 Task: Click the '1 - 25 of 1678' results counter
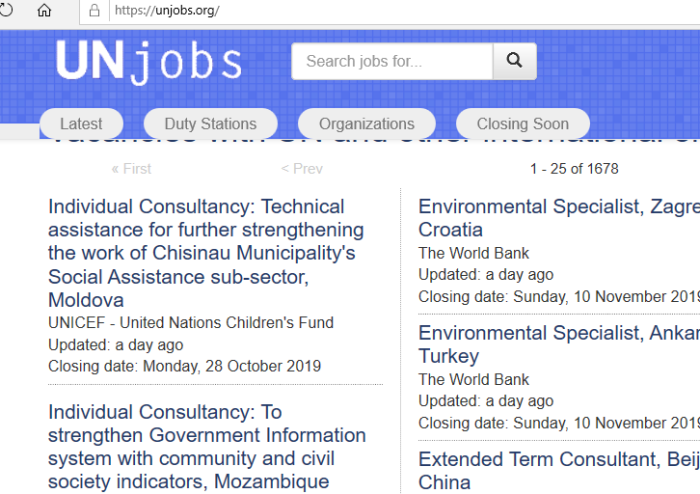(x=574, y=169)
